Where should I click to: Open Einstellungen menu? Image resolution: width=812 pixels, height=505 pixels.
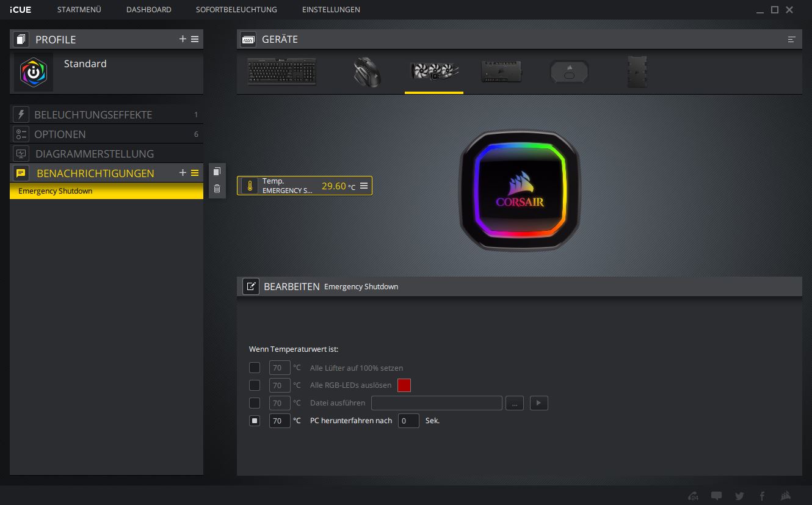pos(331,10)
